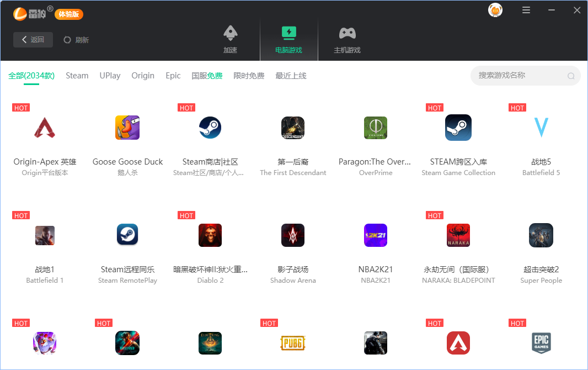
Task: Open the soldier game icon next to PUBG
Action: click(376, 343)
